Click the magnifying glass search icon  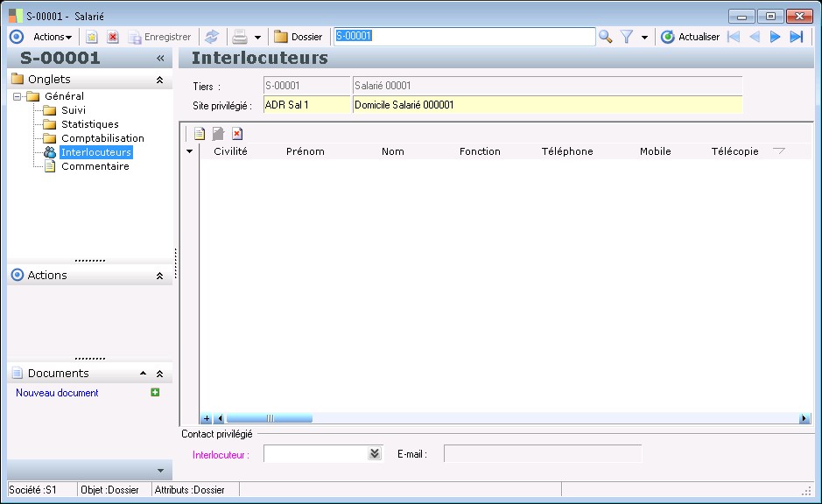pos(605,37)
